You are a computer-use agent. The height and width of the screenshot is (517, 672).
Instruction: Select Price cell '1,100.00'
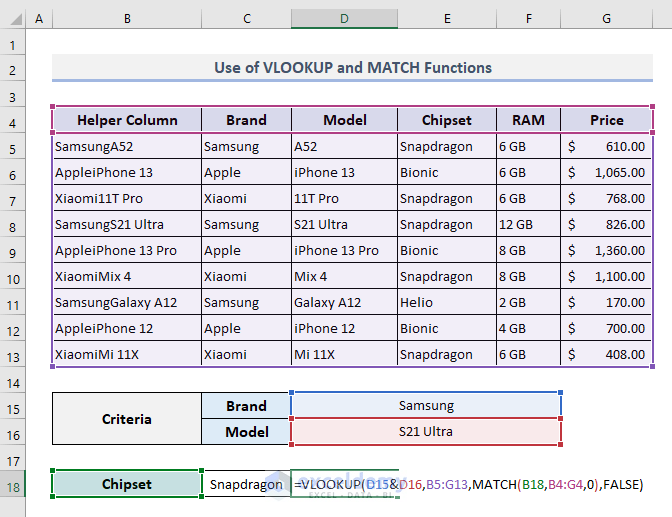[x=606, y=277]
